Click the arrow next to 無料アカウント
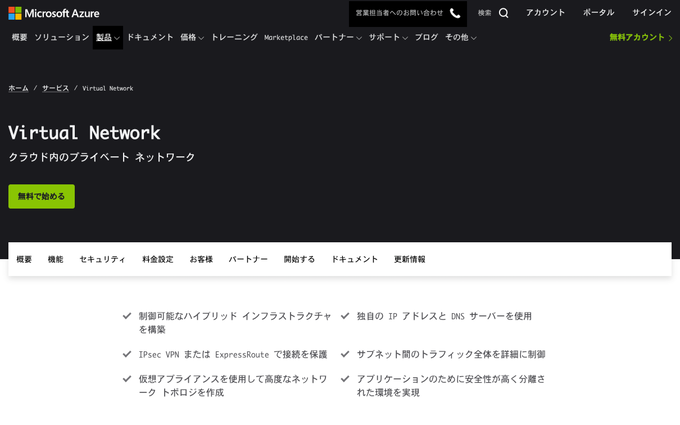Viewport: 680px width, 425px height. click(x=670, y=38)
